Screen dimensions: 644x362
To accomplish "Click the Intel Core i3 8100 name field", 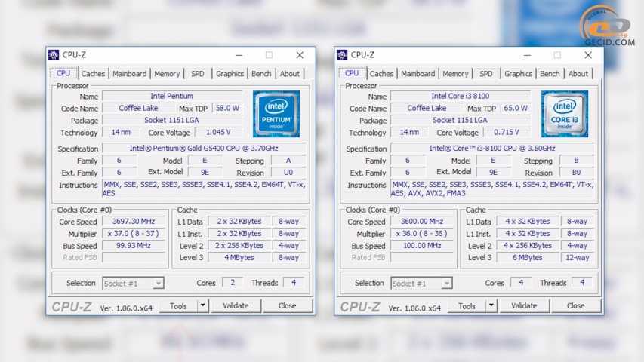I will click(460, 96).
